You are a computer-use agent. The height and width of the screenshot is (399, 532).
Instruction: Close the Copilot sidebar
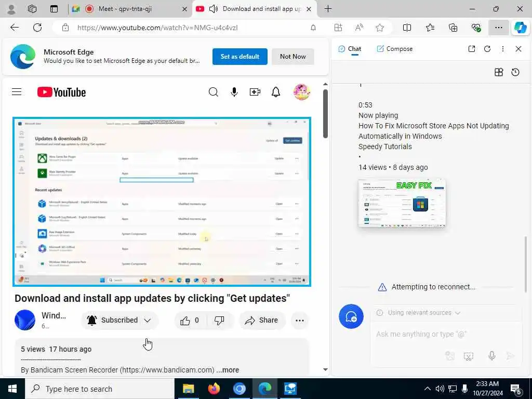518,49
